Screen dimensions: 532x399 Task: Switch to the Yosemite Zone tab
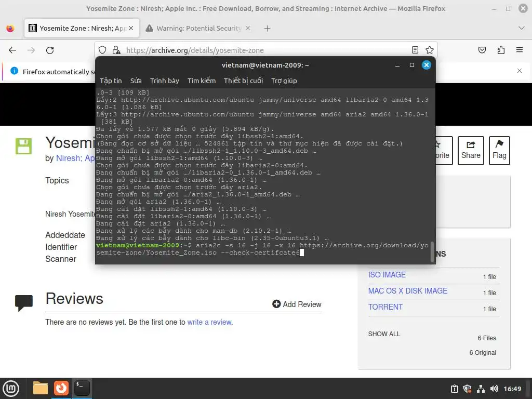click(x=82, y=28)
